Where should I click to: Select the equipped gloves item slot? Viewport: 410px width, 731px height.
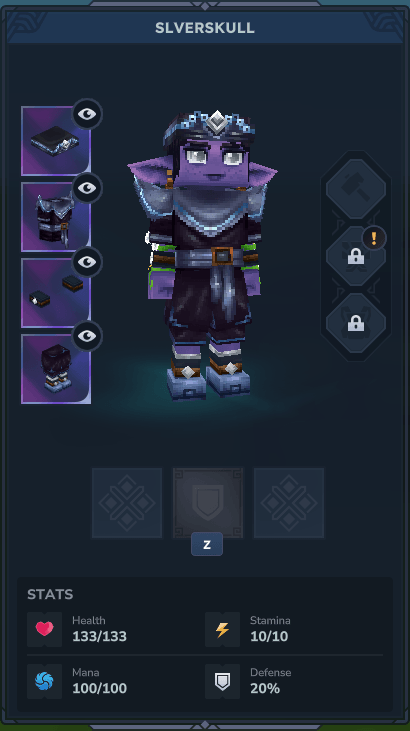tap(56, 293)
